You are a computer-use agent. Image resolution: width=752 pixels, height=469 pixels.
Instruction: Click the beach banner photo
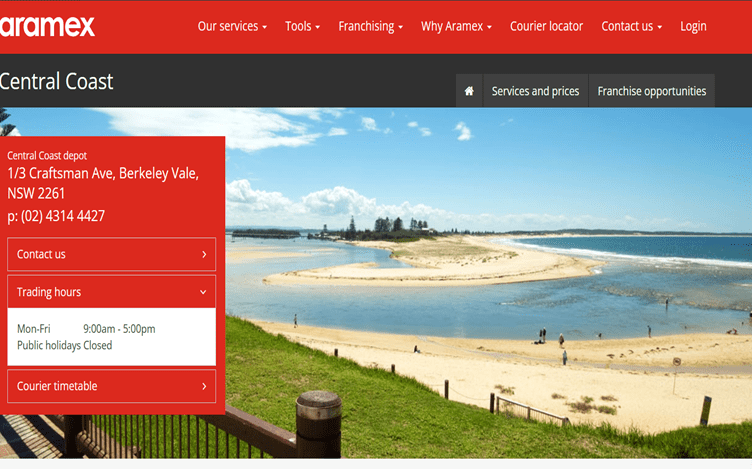point(489,283)
